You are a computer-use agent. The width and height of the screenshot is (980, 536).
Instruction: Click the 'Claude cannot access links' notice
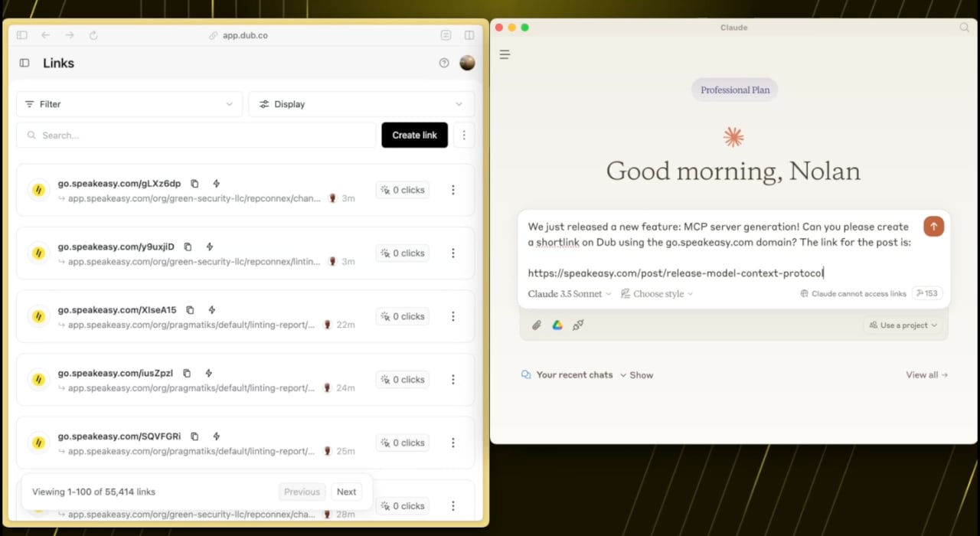(x=853, y=293)
